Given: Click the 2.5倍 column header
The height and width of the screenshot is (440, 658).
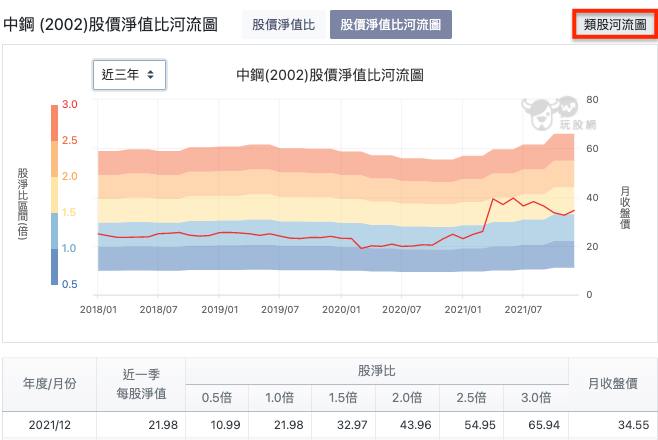Looking at the screenshot, I should [x=471, y=398].
